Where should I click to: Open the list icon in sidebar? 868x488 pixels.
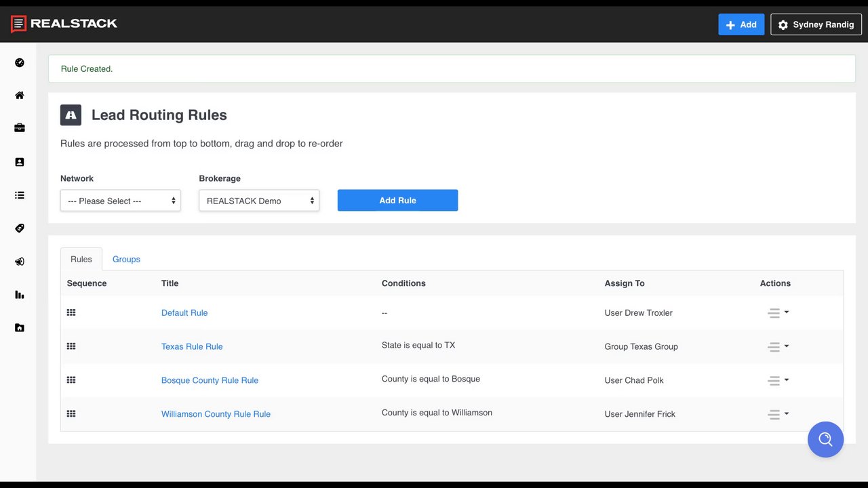pyautogui.click(x=20, y=195)
